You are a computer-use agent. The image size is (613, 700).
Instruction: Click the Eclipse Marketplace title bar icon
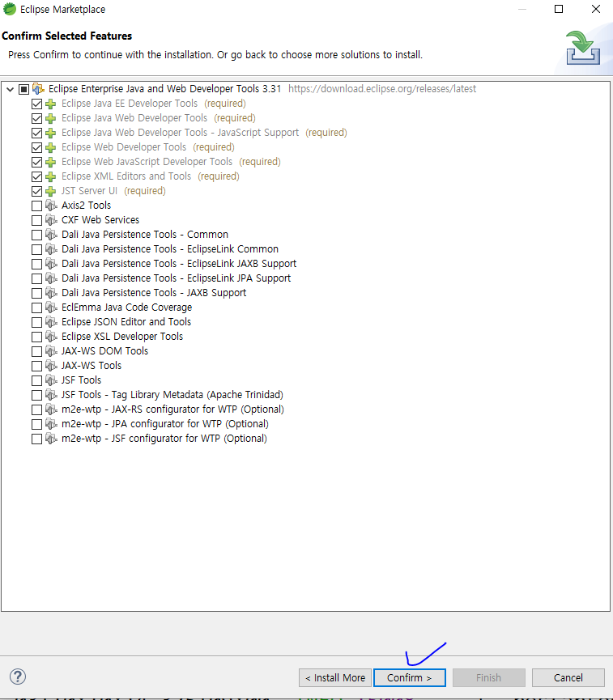click(9, 9)
